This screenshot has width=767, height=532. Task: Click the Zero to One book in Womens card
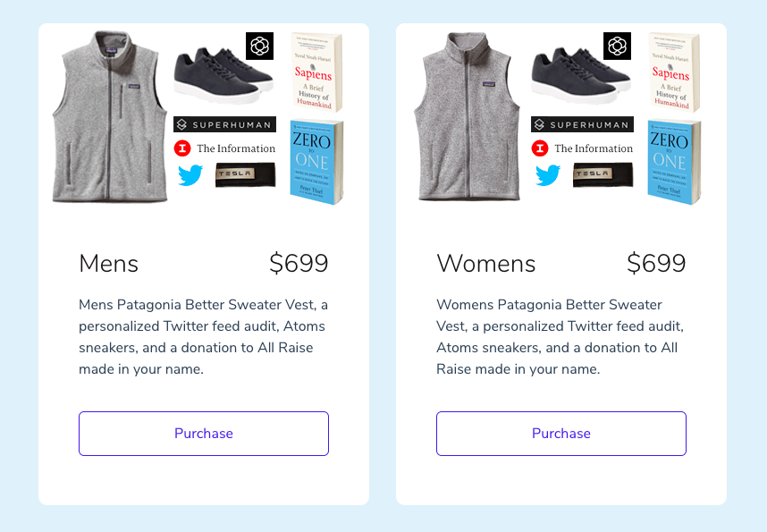click(673, 162)
